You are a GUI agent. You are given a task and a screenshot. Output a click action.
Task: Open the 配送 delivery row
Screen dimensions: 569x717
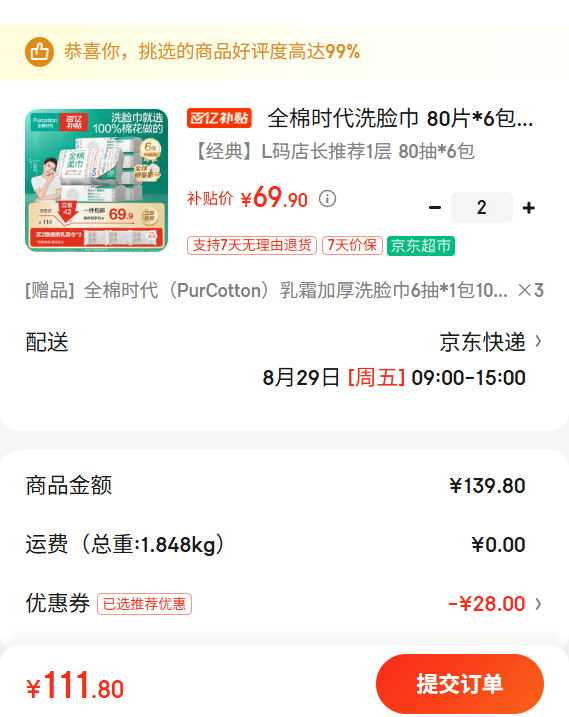tap(284, 342)
